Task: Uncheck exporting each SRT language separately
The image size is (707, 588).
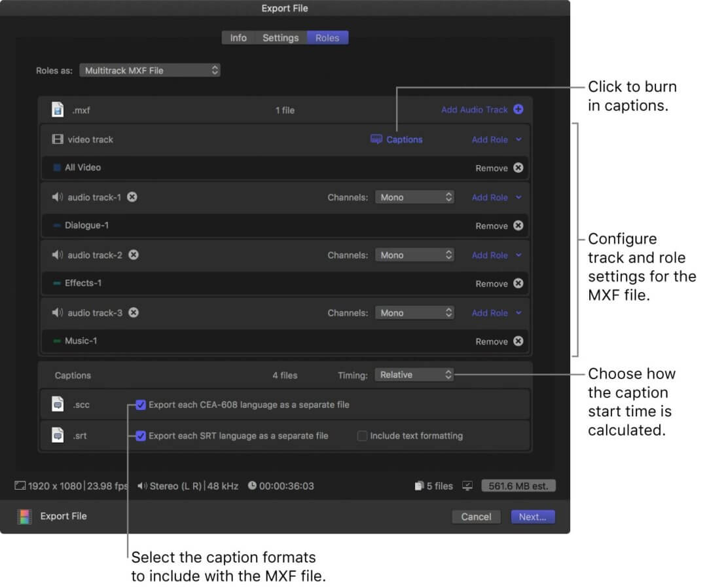Action: click(x=141, y=435)
